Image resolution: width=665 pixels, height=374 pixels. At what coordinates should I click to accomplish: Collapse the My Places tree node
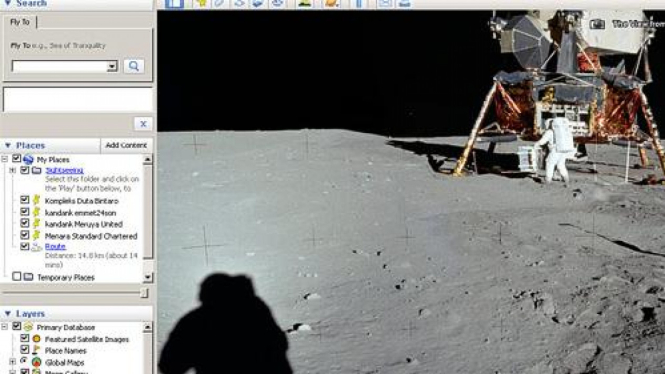click(x=5, y=159)
